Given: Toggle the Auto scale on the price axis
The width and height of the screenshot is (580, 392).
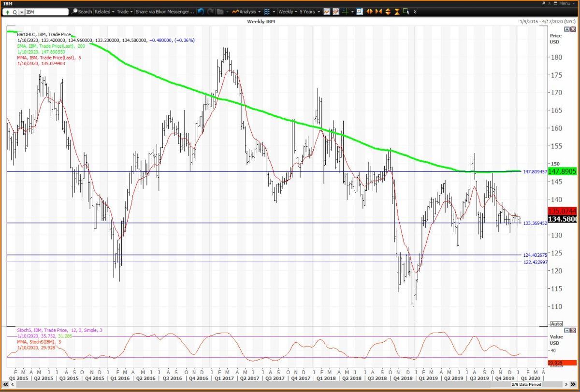Looking at the screenshot, I should point(556,323).
